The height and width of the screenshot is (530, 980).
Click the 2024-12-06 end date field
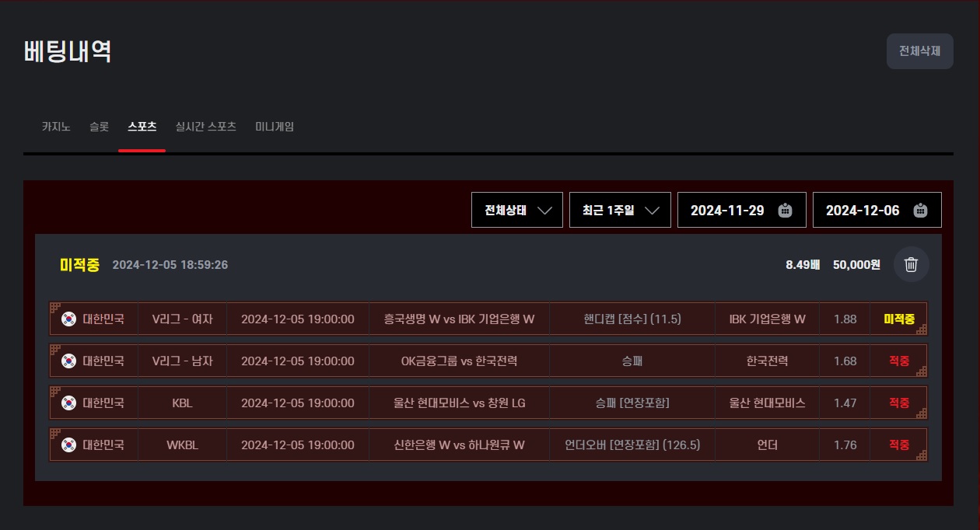(x=877, y=210)
